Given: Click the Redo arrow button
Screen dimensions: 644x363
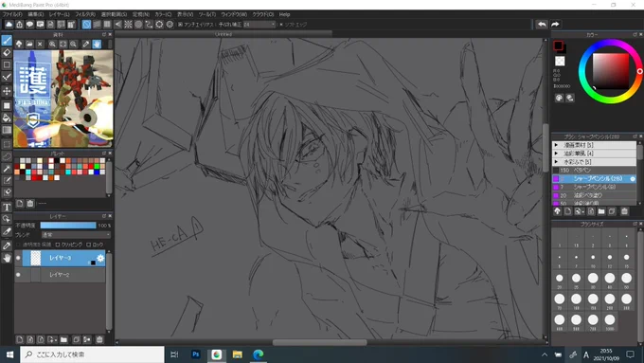Looking at the screenshot, I should point(555,25).
